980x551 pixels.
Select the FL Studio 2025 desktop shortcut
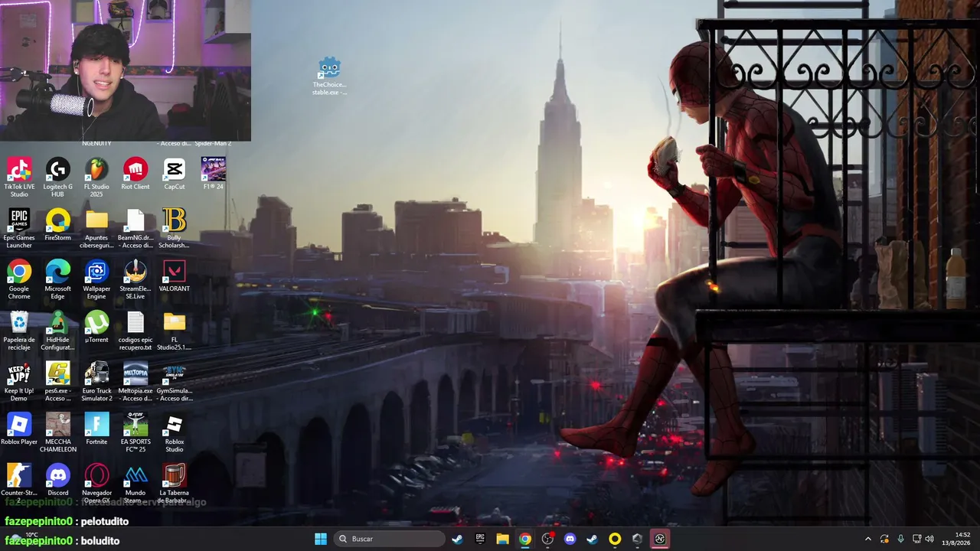pyautogui.click(x=96, y=177)
